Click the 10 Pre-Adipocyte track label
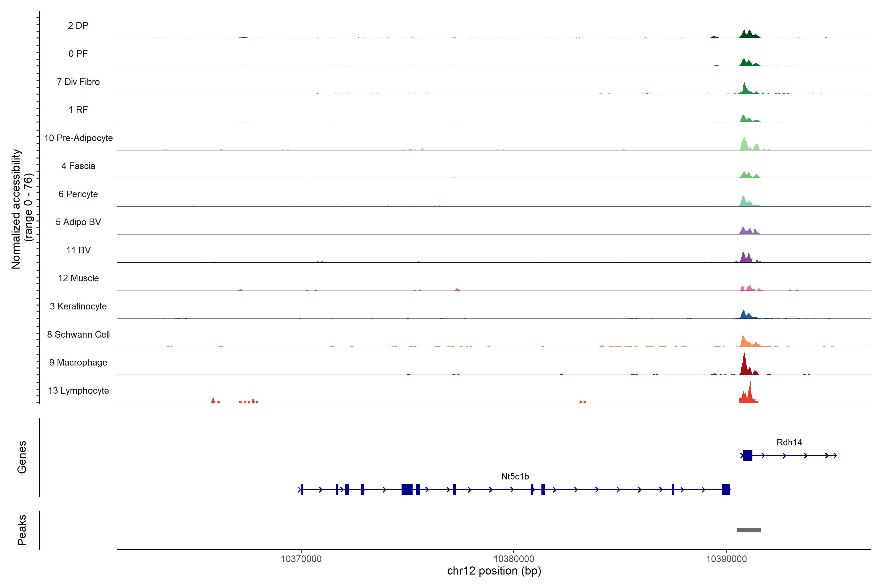This screenshot has height=588, width=882. (x=78, y=138)
